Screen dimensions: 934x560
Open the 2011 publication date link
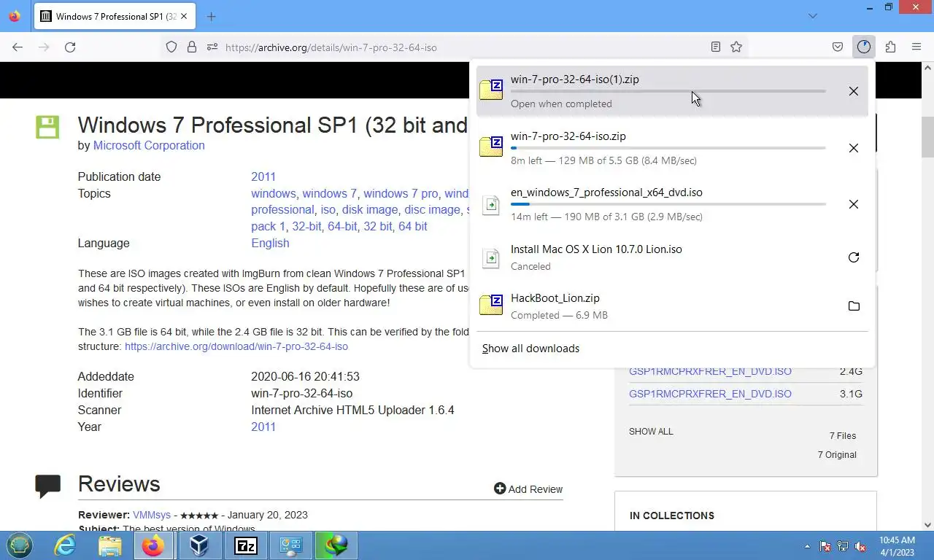pyautogui.click(x=263, y=176)
